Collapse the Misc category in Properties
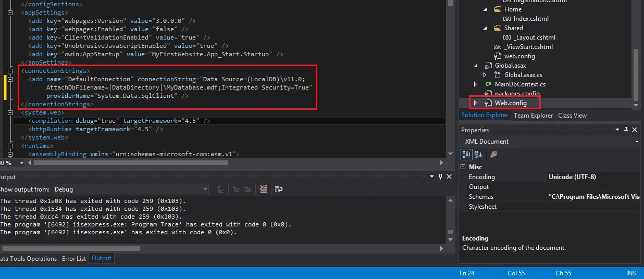 463,167
